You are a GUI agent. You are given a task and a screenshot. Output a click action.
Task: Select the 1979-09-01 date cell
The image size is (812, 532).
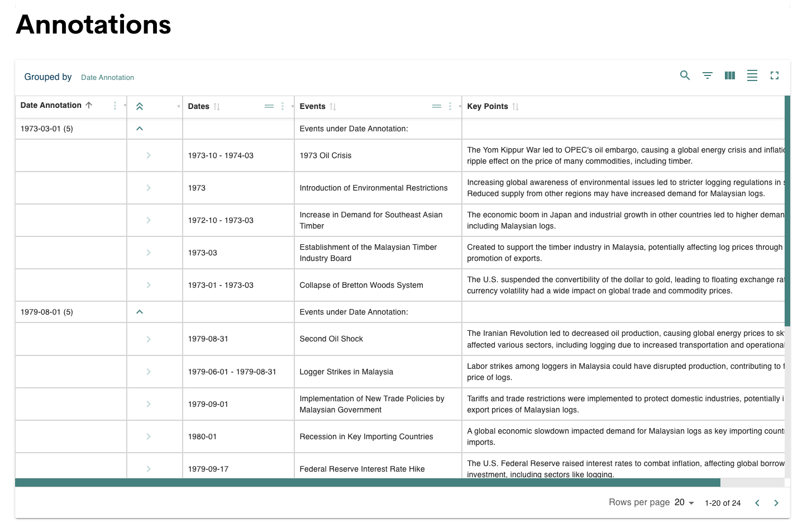[238, 404]
